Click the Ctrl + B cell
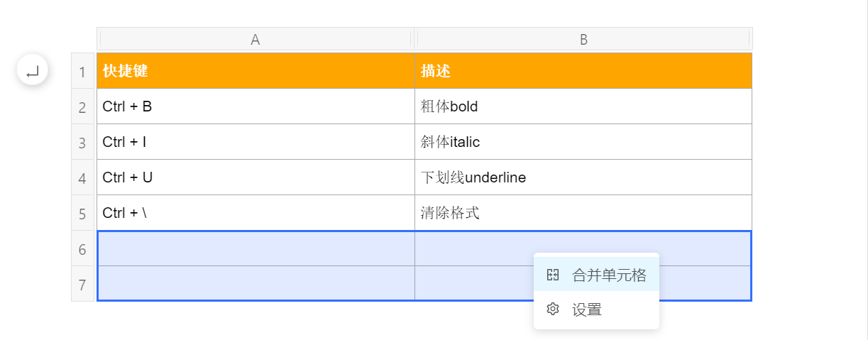868x340 pixels. tap(256, 106)
